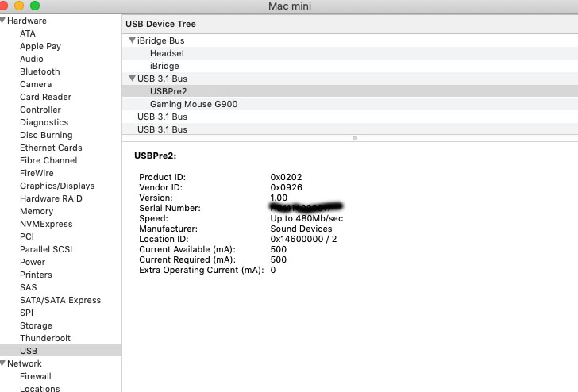This screenshot has width=578, height=392.
Task: Collapse the expanded USB 3.1 Bus triangle
Action: click(x=132, y=78)
